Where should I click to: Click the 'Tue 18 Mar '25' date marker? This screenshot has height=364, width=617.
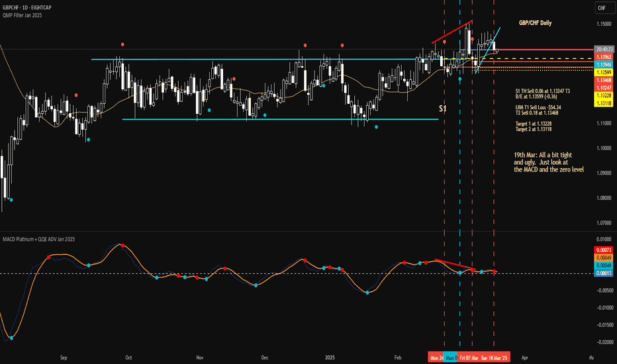pyautogui.click(x=495, y=357)
